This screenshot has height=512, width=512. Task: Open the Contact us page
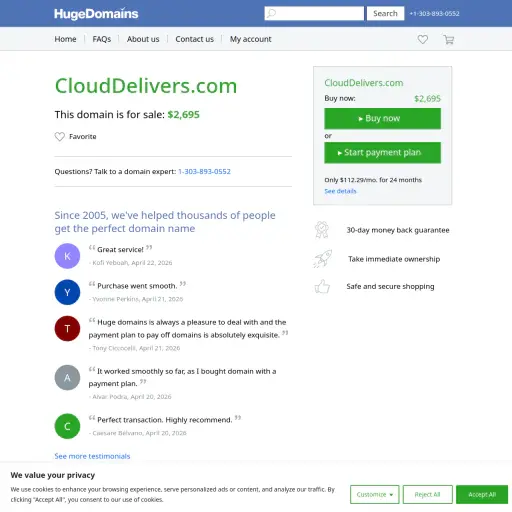[194, 39]
